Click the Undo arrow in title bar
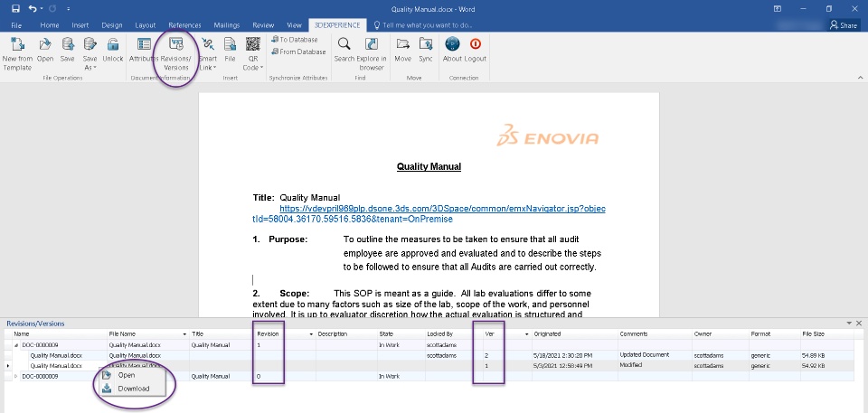Screen dimensions: 868x413 (x=33, y=9)
